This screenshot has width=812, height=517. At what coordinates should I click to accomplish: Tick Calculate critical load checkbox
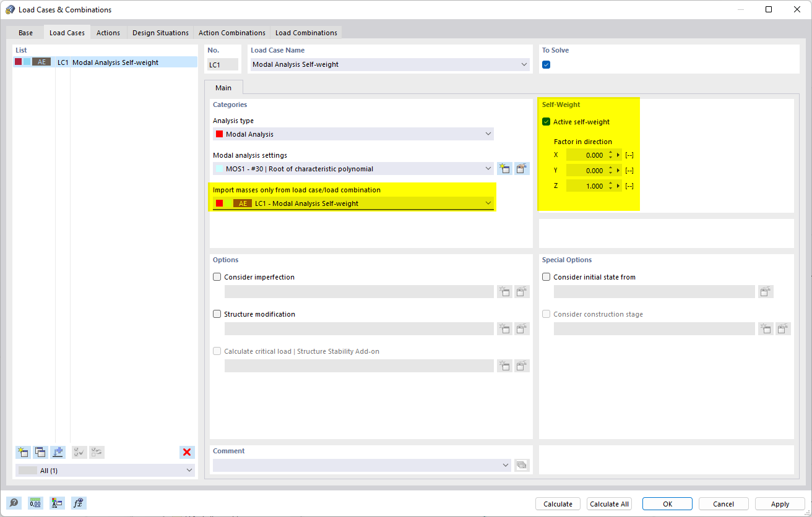(x=217, y=351)
